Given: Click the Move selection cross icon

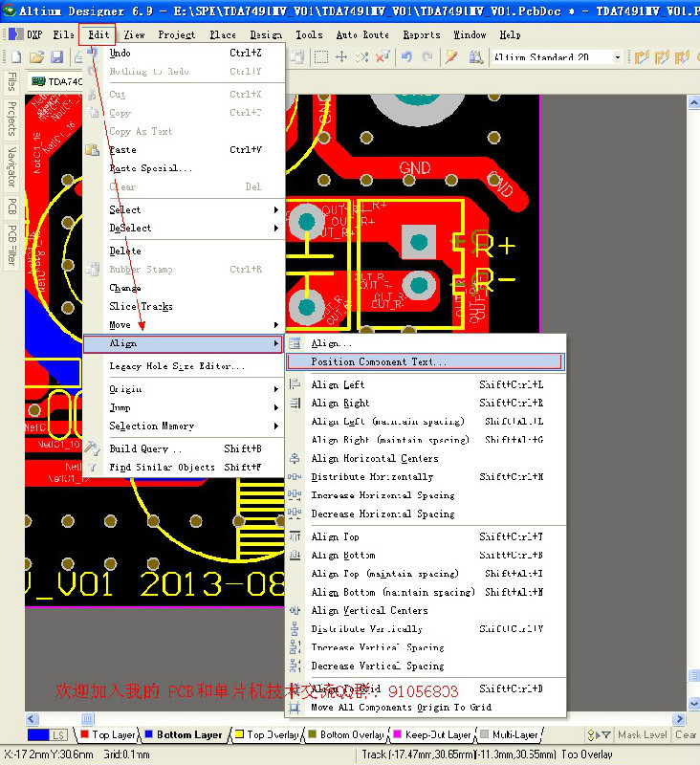Looking at the screenshot, I should [341, 57].
